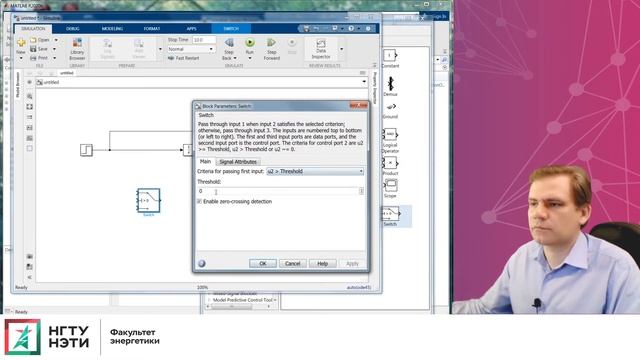Viewport: 640px width, 360px height.
Task: Click the Fast Restart icon
Action: [x=171, y=58]
